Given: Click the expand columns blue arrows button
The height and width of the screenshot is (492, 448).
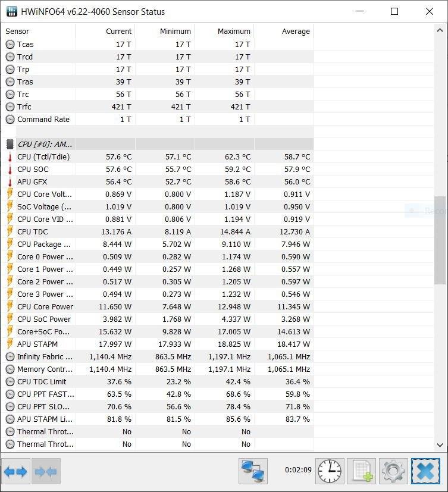Looking at the screenshot, I should (15, 472).
